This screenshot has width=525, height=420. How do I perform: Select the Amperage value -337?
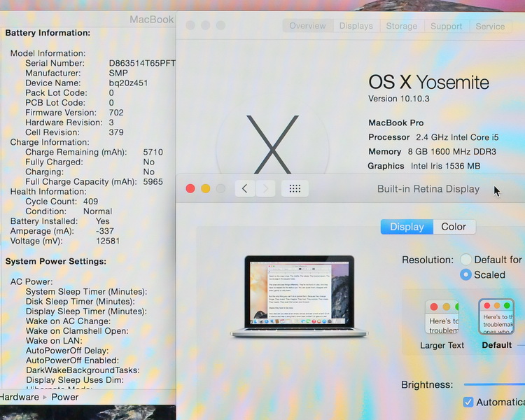(x=105, y=231)
